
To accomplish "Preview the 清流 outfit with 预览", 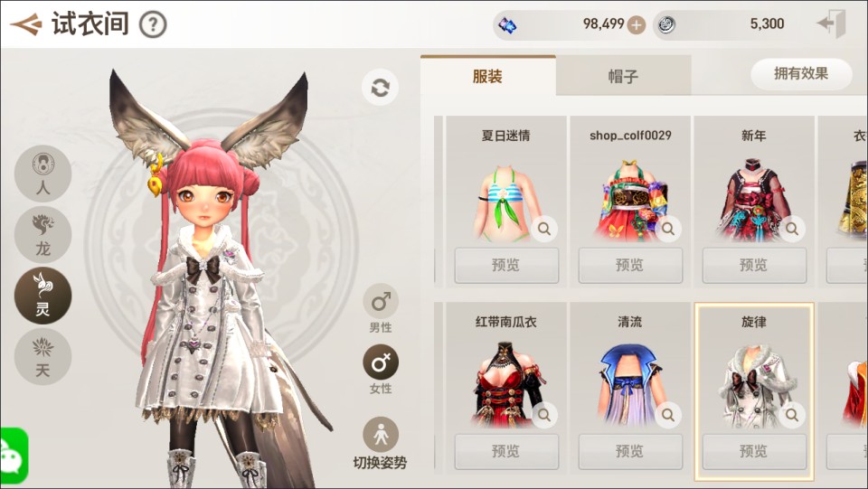I will (630, 451).
